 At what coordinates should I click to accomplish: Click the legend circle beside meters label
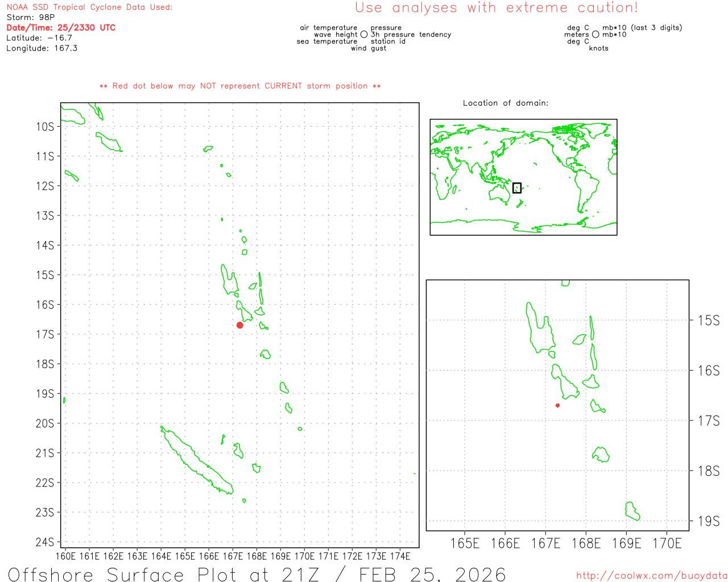[595, 35]
